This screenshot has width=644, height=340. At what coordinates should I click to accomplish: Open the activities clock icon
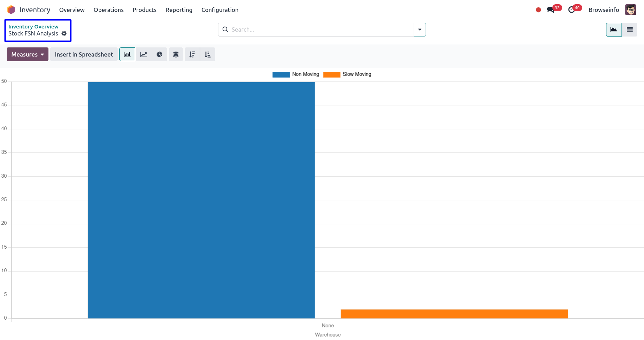[571, 10]
